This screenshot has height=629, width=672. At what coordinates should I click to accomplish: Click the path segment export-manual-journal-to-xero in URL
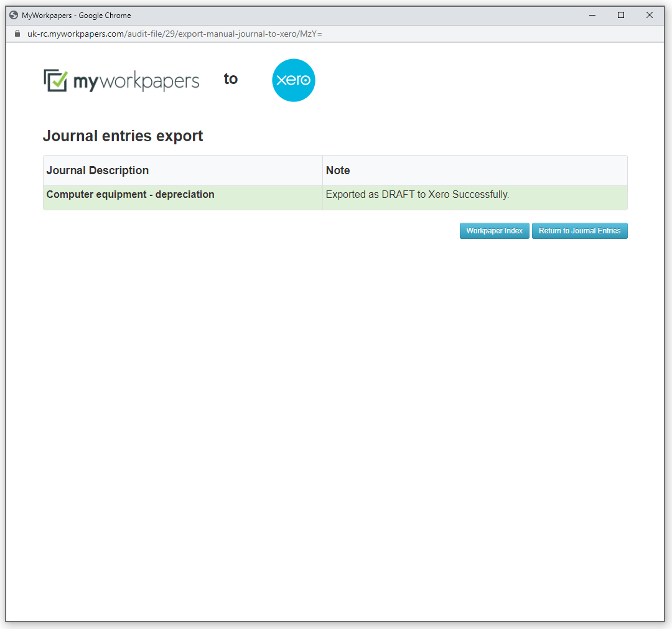point(182,34)
